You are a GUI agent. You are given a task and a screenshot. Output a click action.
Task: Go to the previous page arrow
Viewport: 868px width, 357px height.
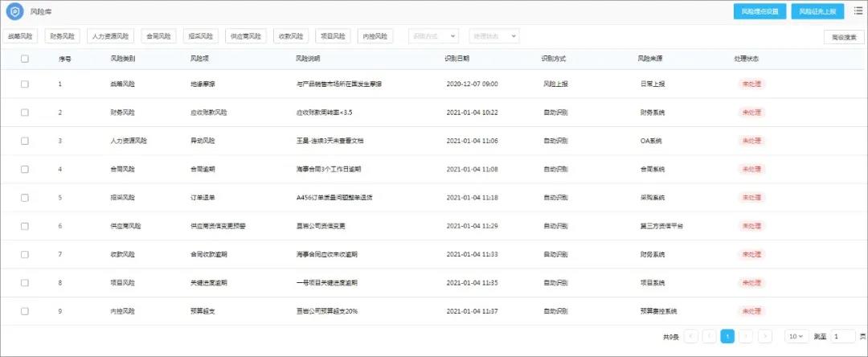coord(709,336)
